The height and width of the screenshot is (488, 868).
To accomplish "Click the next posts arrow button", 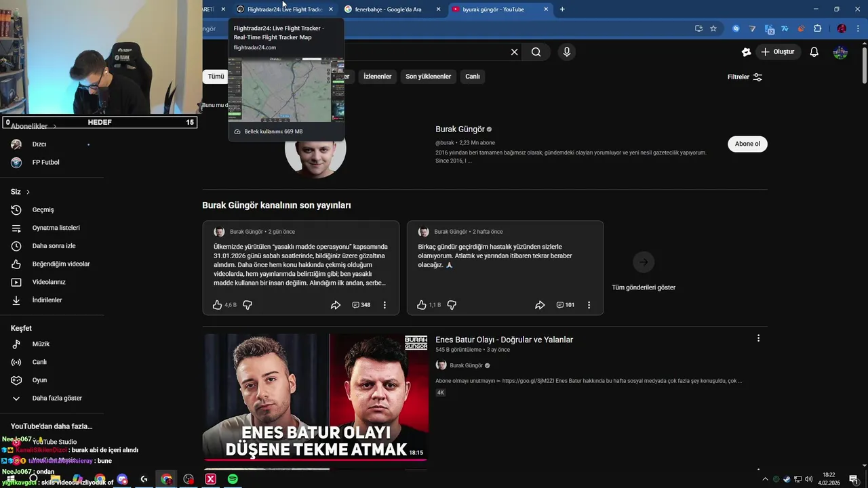I will (644, 262).
